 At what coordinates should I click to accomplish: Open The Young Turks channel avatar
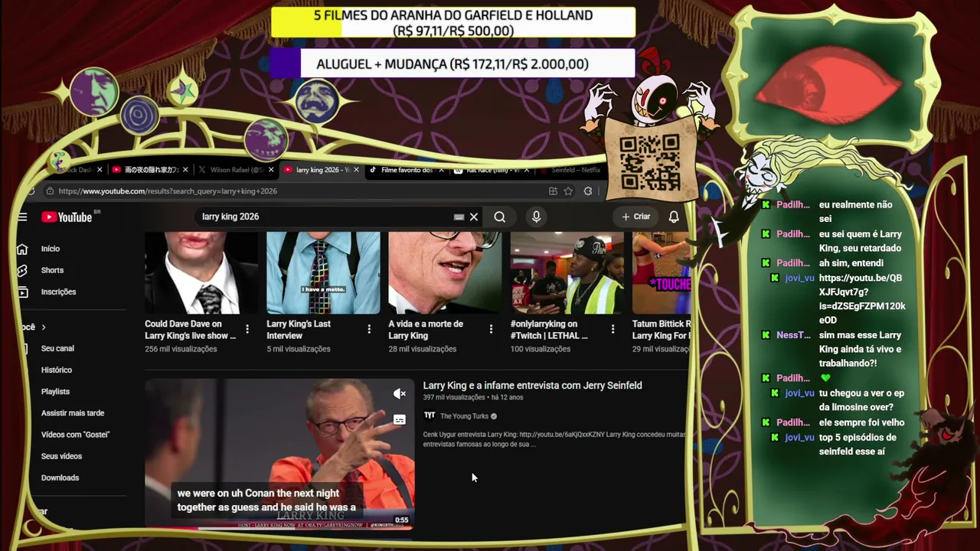tap(430, 416)
